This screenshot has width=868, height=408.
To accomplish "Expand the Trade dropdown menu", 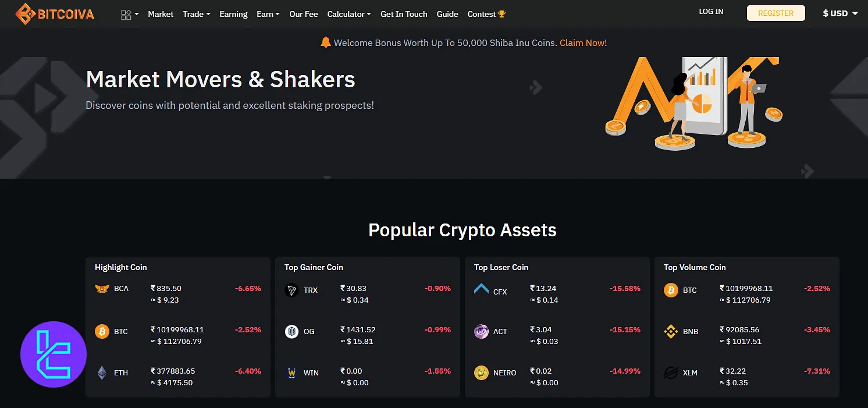I will tap(196, 14).
